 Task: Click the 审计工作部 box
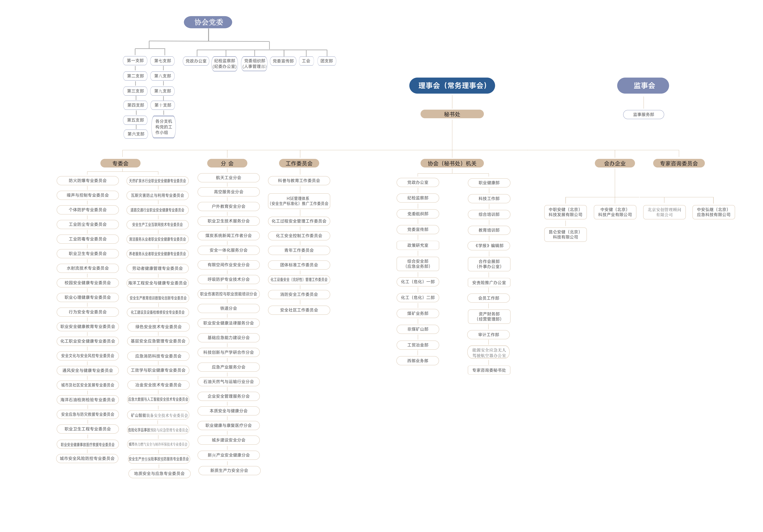(x=488, y=335)
